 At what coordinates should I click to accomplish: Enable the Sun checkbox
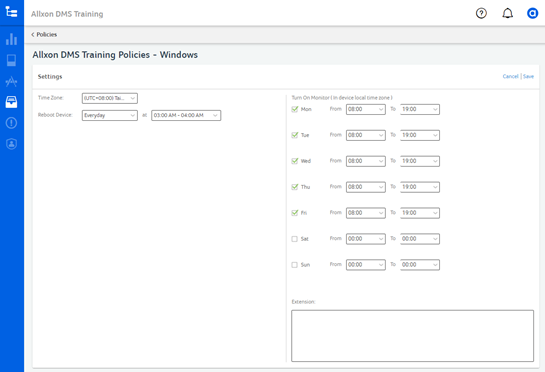pyautogui.click(x=294, y=265)
